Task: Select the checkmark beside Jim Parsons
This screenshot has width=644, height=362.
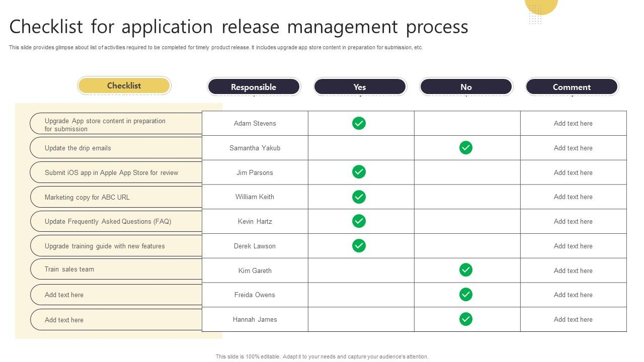Action: click(x=359, y=172)
